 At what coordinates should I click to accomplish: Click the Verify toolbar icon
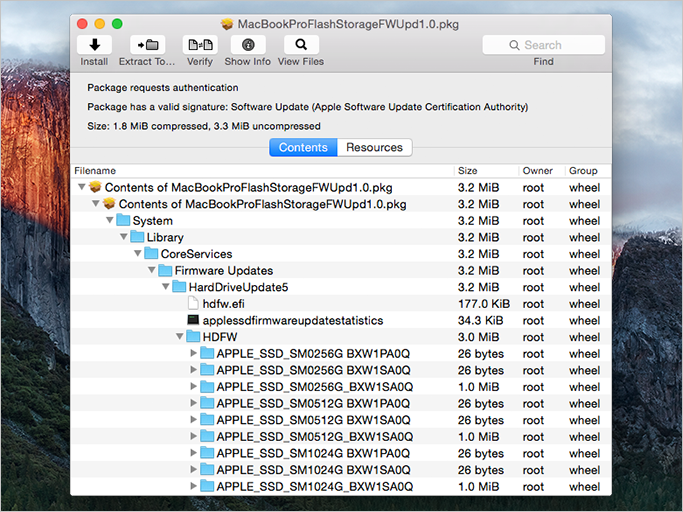point(200,45)
